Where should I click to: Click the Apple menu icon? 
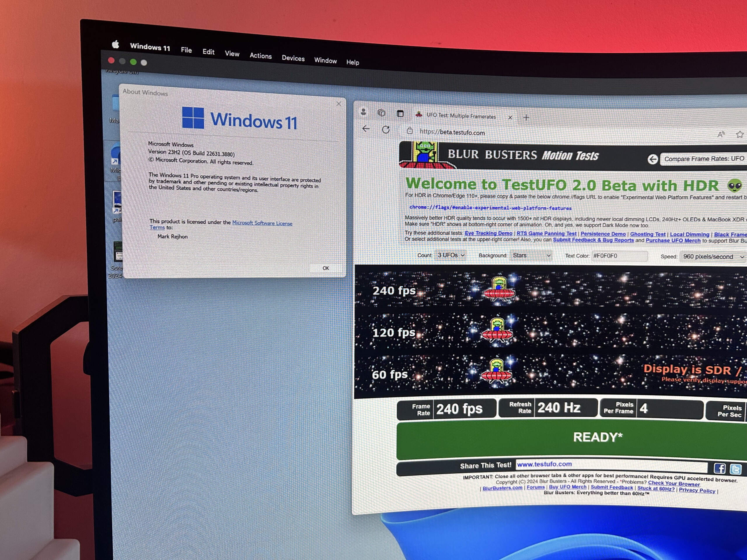(116, 45)
